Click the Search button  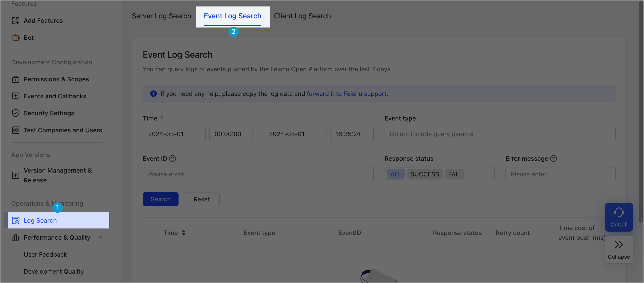pos(160,199)
